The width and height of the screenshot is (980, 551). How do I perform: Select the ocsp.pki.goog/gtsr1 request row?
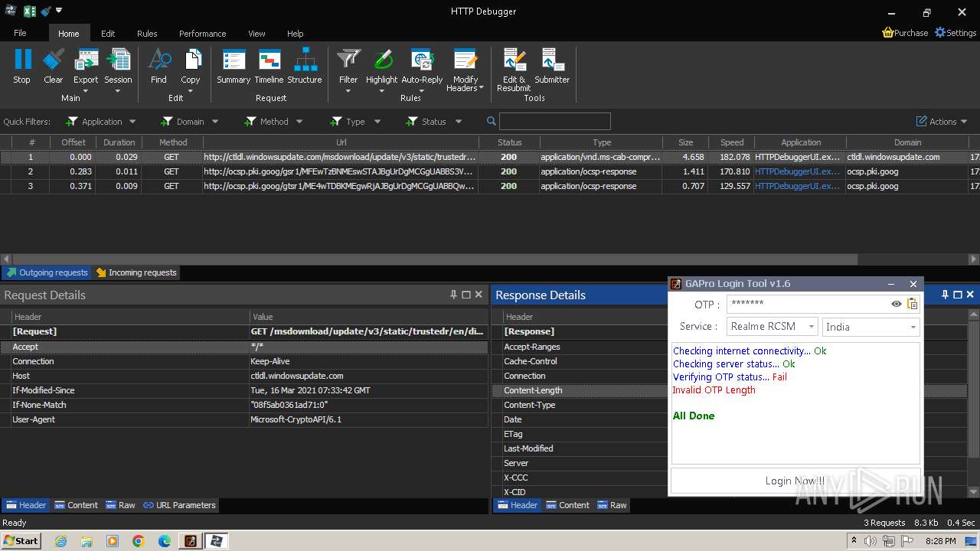pyautogui.click(x=490, y=186)
